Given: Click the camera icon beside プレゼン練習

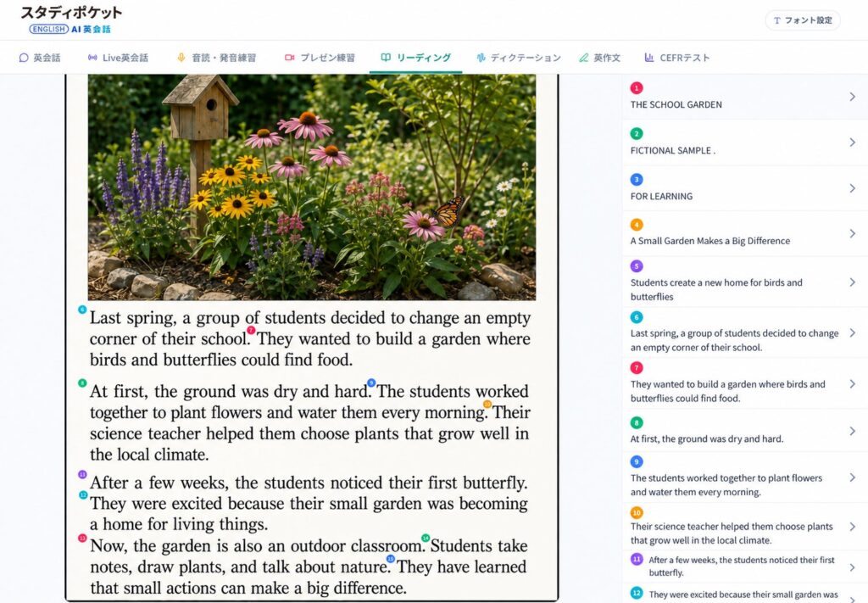Looking at the screenshot, I should click(x=290, y=58).
